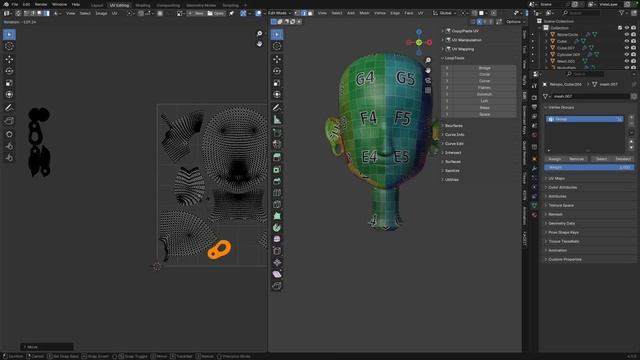The height and width of the screenshot is (360, 640).
Task: Switch to the Geometry Nodes workspace tab
Action: pos(201,5)
